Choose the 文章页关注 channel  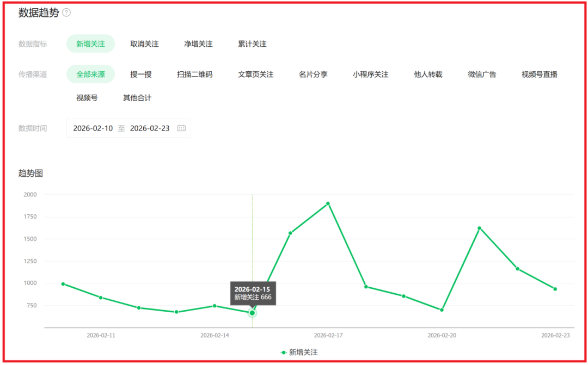tap(256, 75)
